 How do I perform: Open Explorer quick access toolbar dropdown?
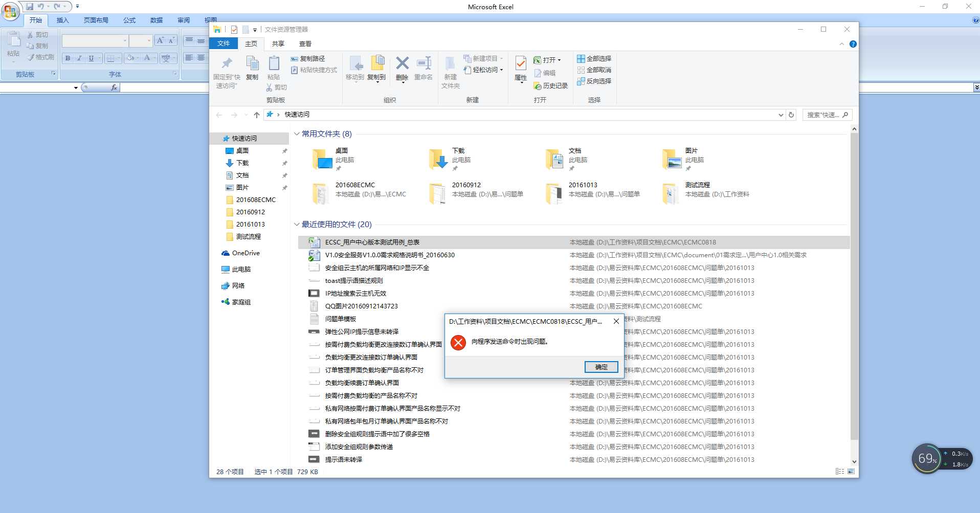coord(255,30)
